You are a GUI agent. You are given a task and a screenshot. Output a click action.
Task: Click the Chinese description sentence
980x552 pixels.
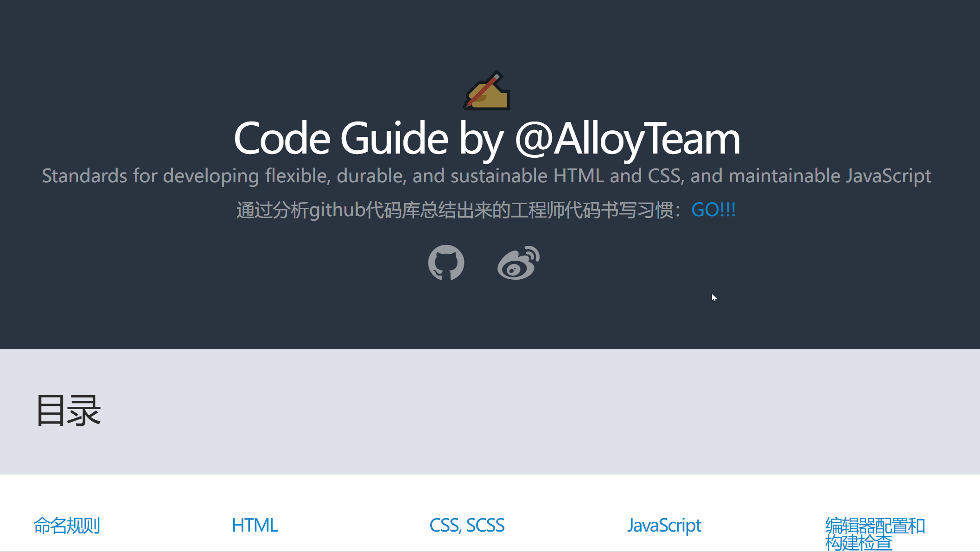point(459,210)
